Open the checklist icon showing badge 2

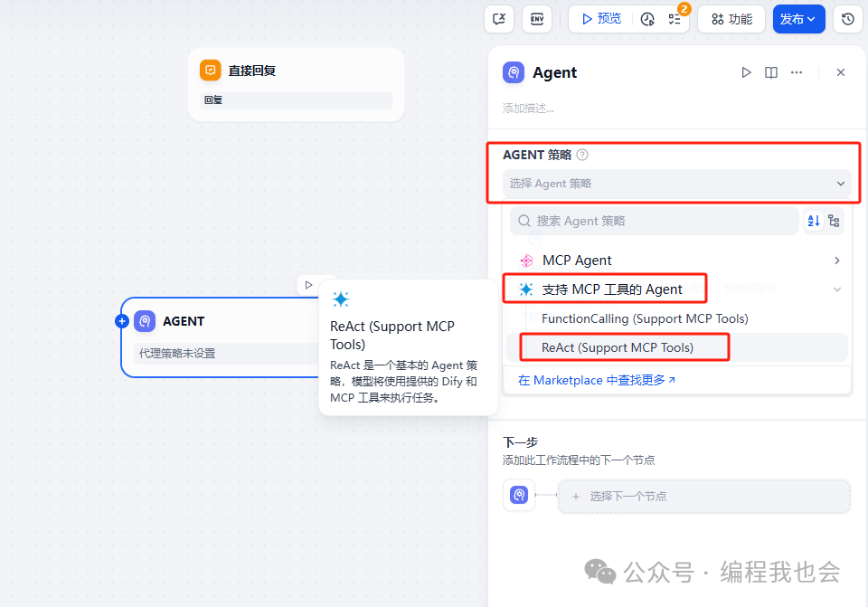(675, 19)
